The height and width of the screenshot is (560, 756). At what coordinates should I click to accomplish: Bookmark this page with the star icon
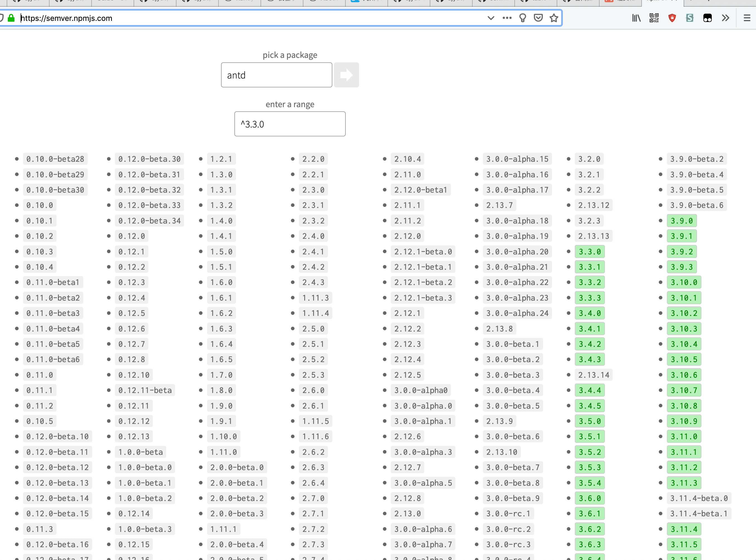pyautogui.click(x=554, y=18)
